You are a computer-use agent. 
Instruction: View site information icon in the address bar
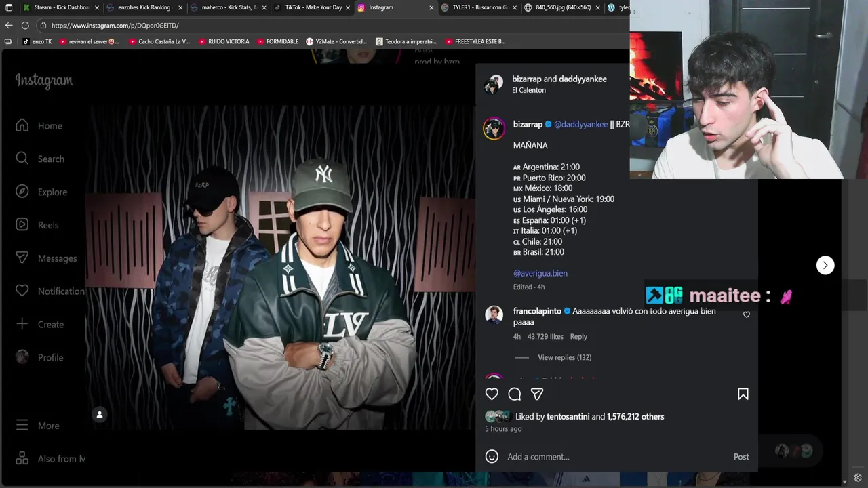coord(43,25)
